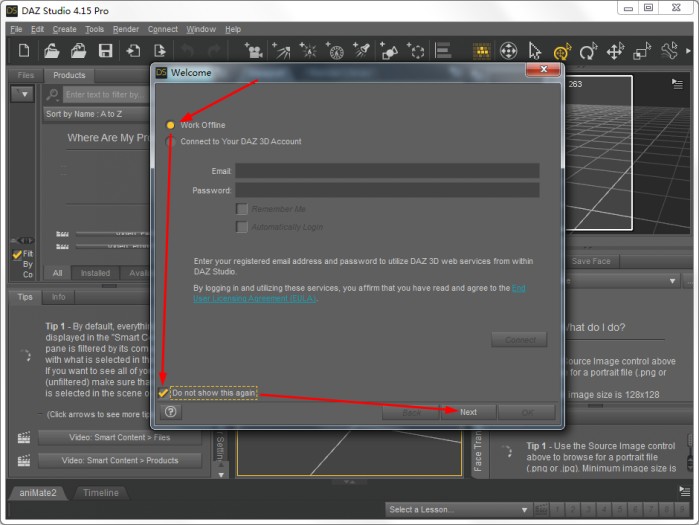Click down arrow below the Settings vertical tab
This screenshot has height=525, width=699.
pyautogui.click(x=221, y=475)
